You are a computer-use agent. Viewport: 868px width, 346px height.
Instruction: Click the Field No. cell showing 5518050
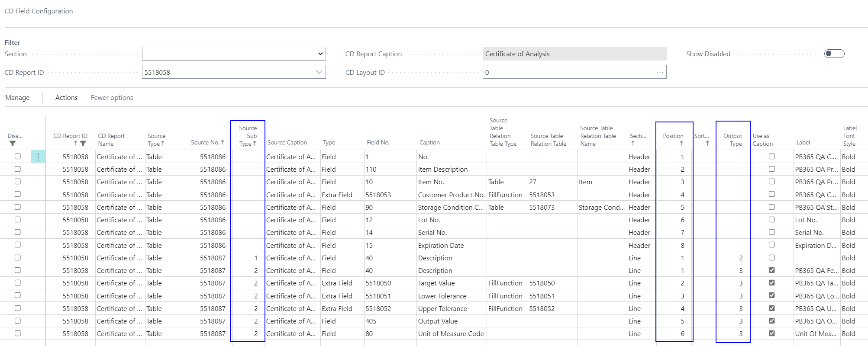pyautogui.click(x=390, y=283)
